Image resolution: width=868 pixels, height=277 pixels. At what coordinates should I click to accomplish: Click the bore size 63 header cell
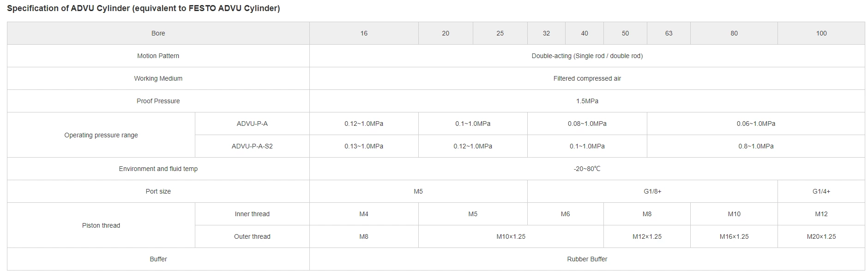click(x=669, y=33)
